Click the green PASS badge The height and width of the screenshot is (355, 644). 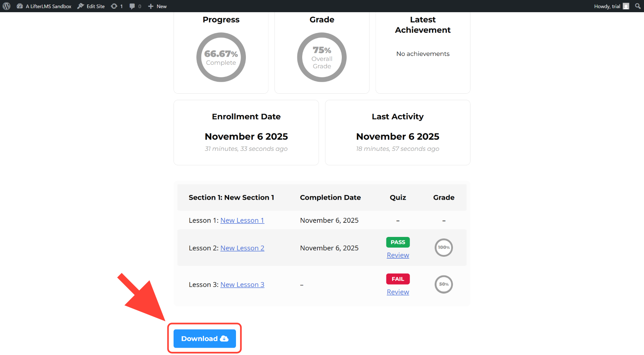[x=398, y=242]
